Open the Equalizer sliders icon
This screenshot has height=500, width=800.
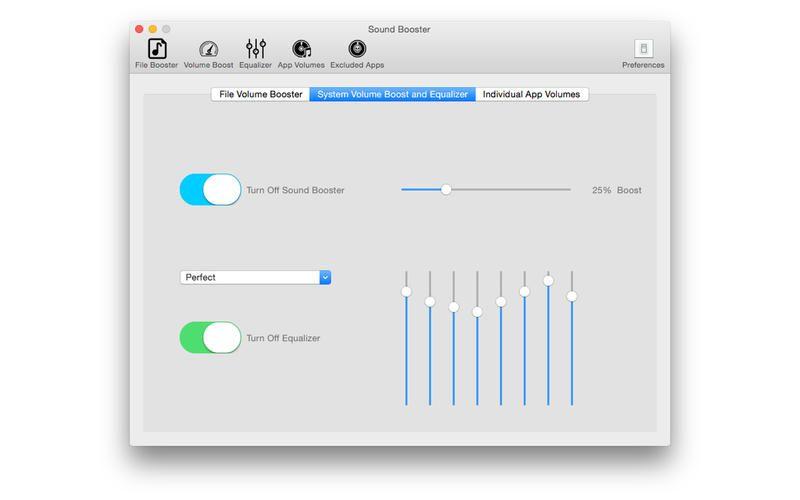(x=256, y=49)
